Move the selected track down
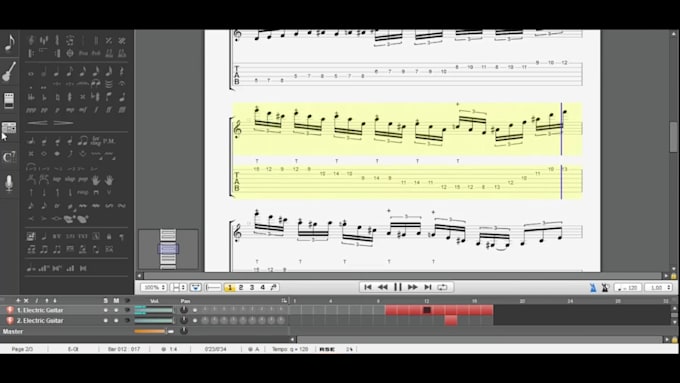The width and height of the screenshot is (680, 383). [x=55, y=301]
